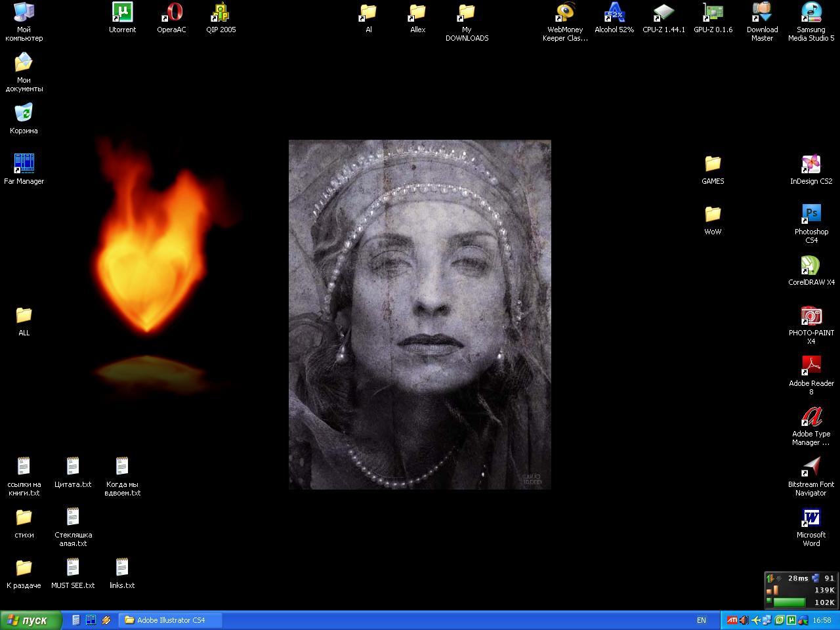The image size is (840, 630).
Task: Open the GAMES folder
Action: click(713, 164)
